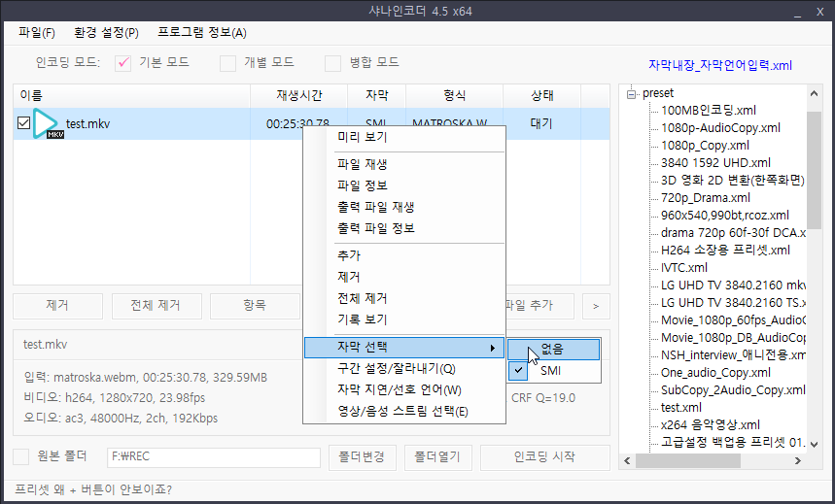
Task: Click 미리 보기 in context menu
Action: click(x=362, y=137)
